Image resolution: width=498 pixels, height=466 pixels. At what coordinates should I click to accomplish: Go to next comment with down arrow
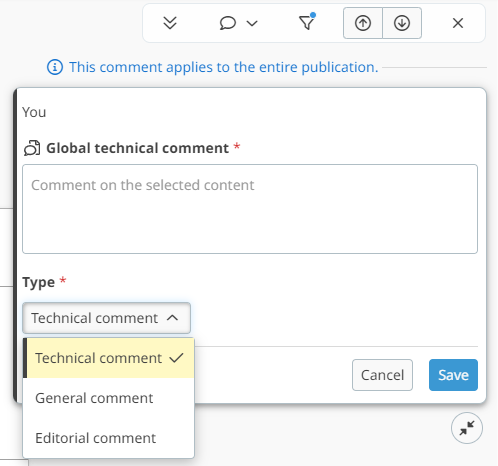point(402,23)
